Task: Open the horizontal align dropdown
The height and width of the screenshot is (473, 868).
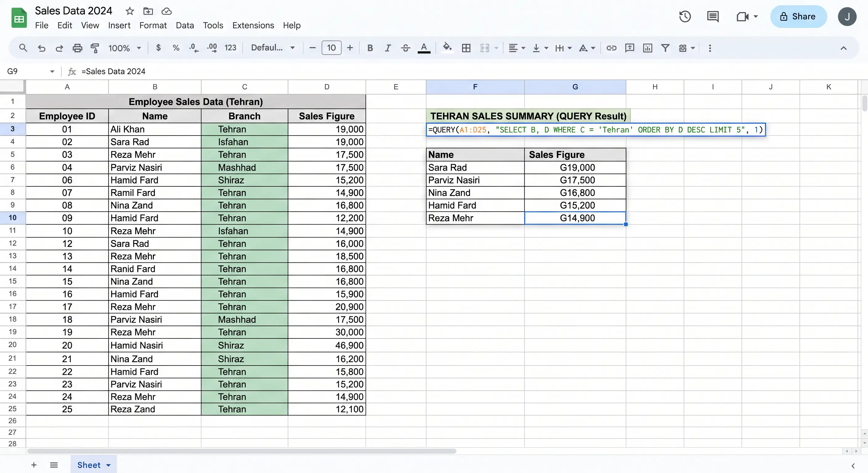Action: 517,48
